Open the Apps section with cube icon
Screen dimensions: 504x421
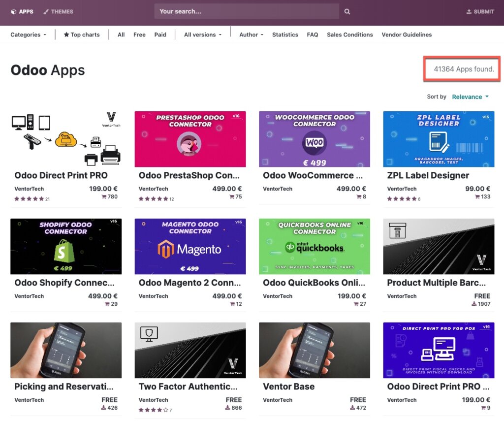click(x=22, y=12)
